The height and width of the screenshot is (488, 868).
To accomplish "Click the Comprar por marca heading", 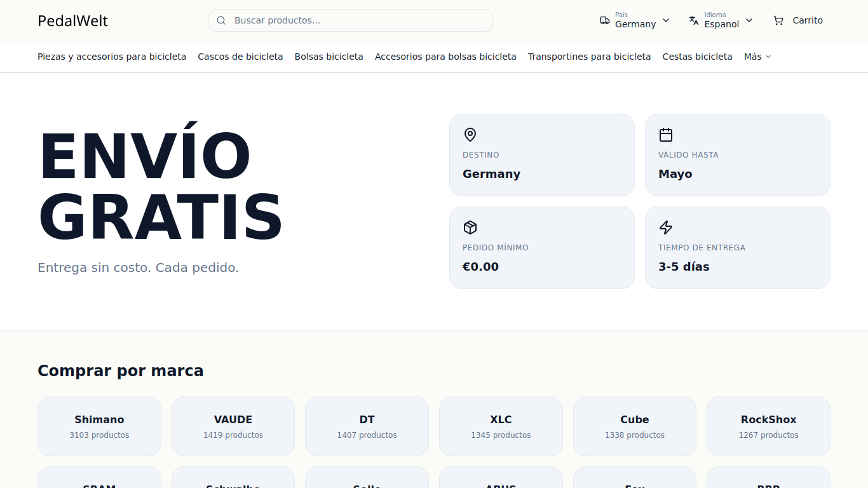I will pos(121,370).
